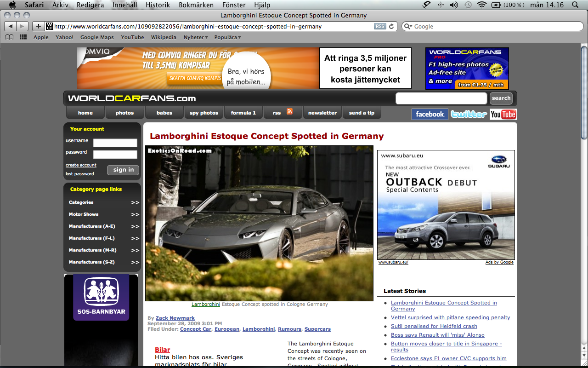The width and height of the screenshot is (588, 368).
Task: Click the create account link
Action: 81,165
